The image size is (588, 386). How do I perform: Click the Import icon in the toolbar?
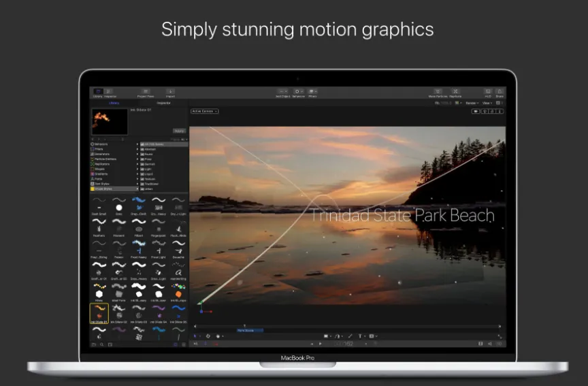click(170, 91)
